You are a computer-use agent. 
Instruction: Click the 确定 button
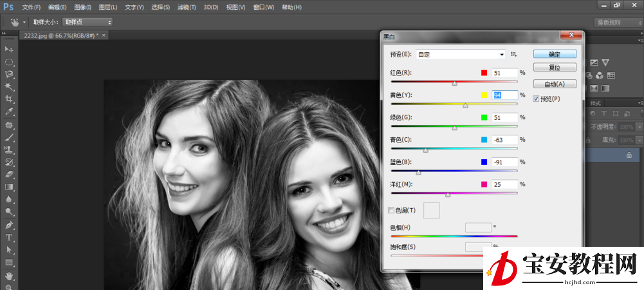[x=555, y=54]
